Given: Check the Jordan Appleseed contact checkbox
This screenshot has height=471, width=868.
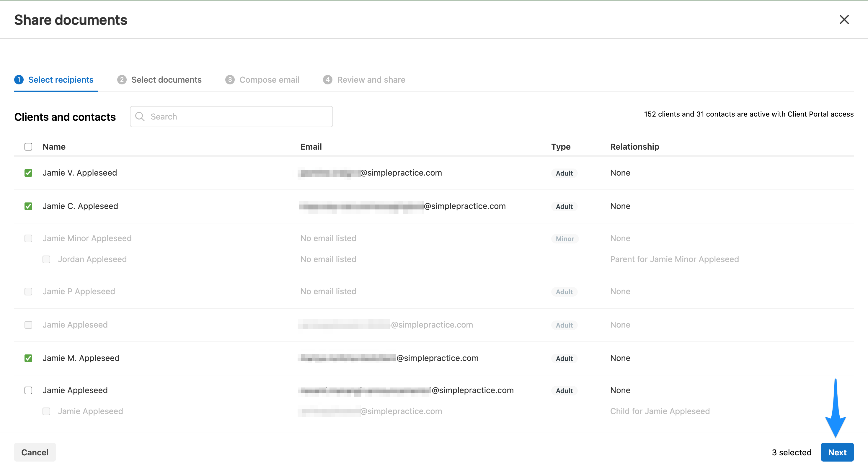Looking at the screenshot, I should click(x=47, y=259).
